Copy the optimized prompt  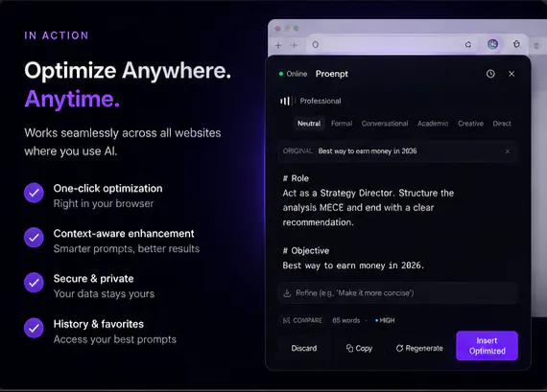359,348
